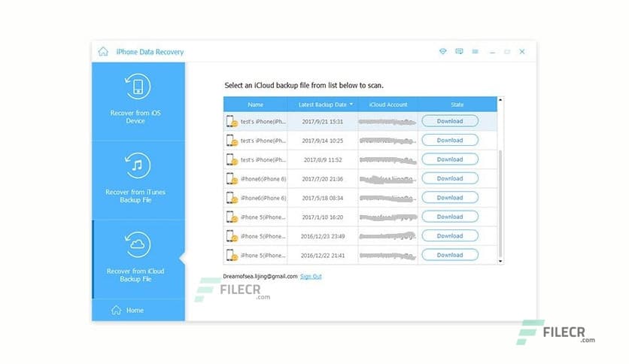The image size is (629, 364).
Task: Open the hamburger menu icon
Action: point(476,51)
